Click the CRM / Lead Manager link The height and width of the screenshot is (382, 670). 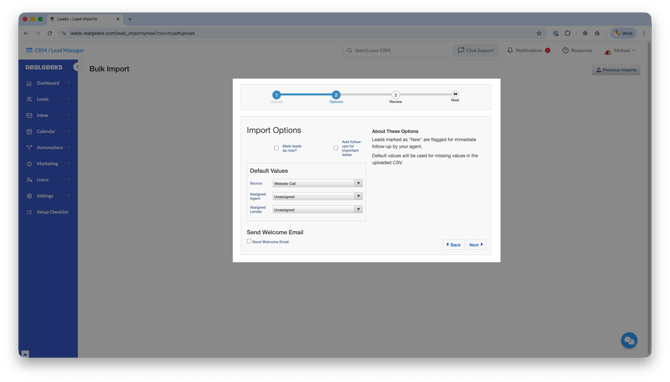[59, 50]
